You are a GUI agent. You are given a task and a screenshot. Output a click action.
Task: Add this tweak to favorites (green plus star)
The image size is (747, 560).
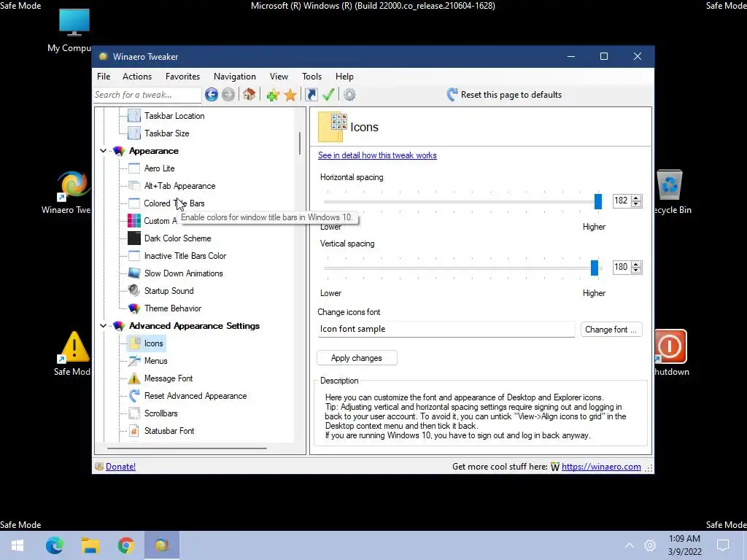point(273,95)
